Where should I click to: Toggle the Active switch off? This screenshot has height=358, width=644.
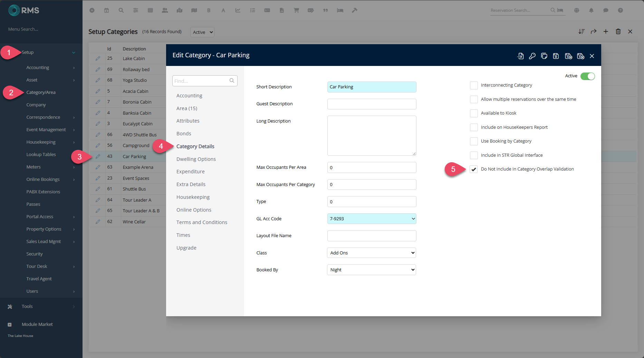coord(587,76)
